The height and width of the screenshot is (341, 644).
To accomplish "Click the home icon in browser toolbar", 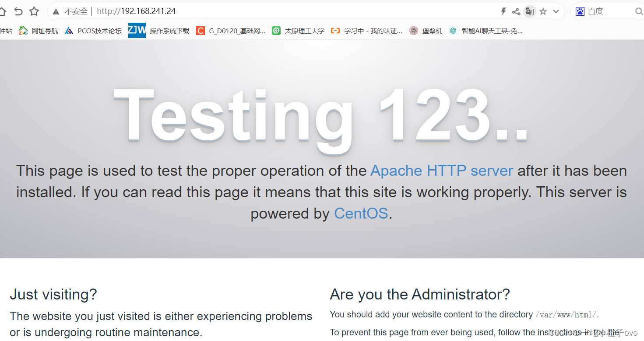I will [x=3, y=11].
